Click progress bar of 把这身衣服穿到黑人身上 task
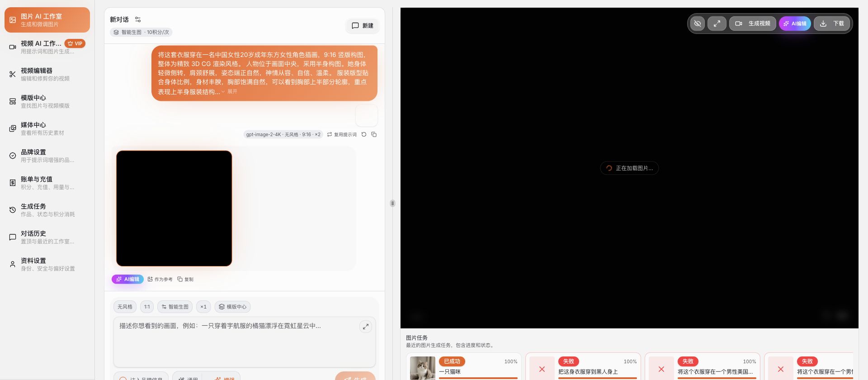The height and width of the screenshot is (380, 868). (598, 378)
